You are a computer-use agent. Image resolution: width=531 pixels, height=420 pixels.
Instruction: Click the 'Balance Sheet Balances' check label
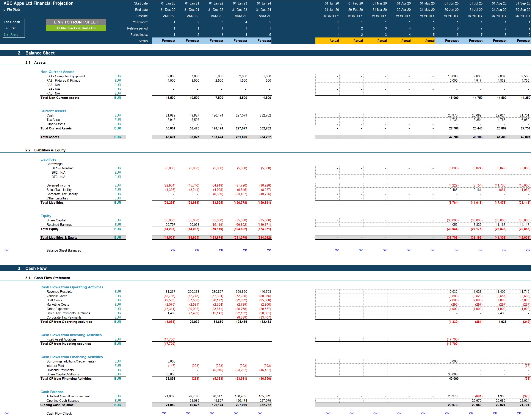(x=64, y=250)
